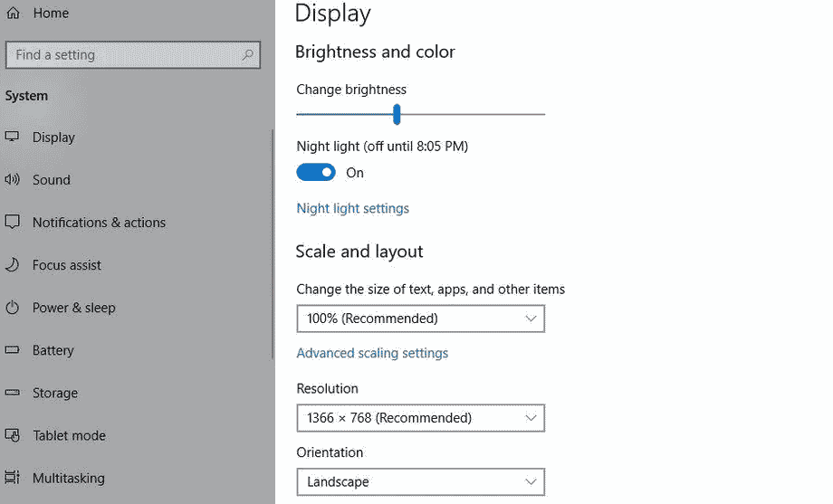Open Advanced scaling settings link

point(372,353)
